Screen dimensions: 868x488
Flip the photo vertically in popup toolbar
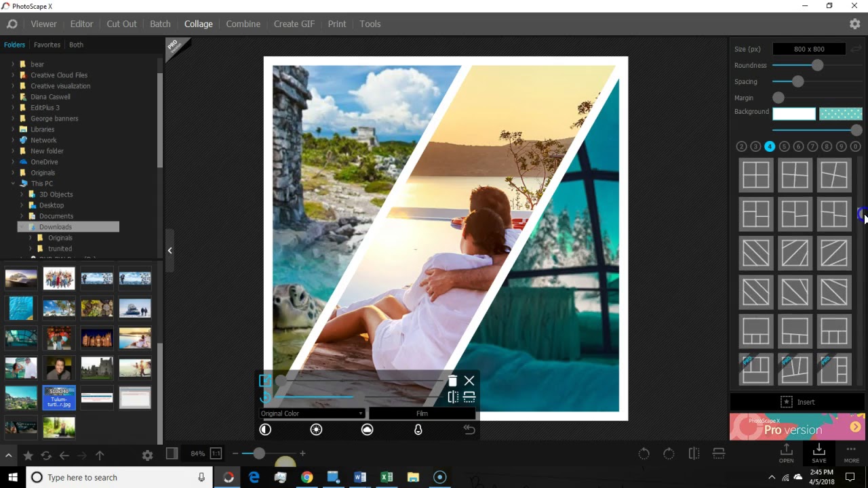[x=469, y=397]
